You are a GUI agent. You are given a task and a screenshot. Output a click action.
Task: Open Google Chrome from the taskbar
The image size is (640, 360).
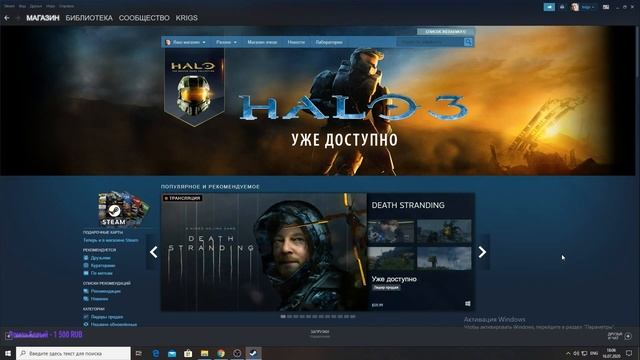(x=221, y=353)
